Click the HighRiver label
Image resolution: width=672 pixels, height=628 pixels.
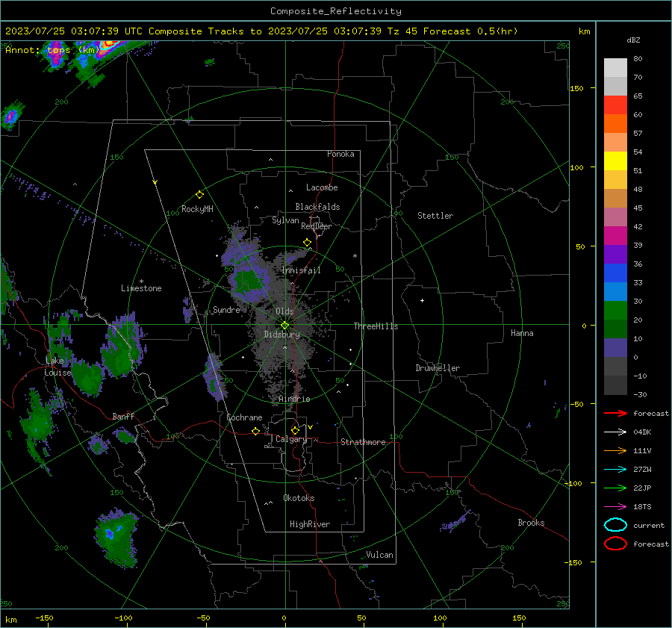[310, 524]
